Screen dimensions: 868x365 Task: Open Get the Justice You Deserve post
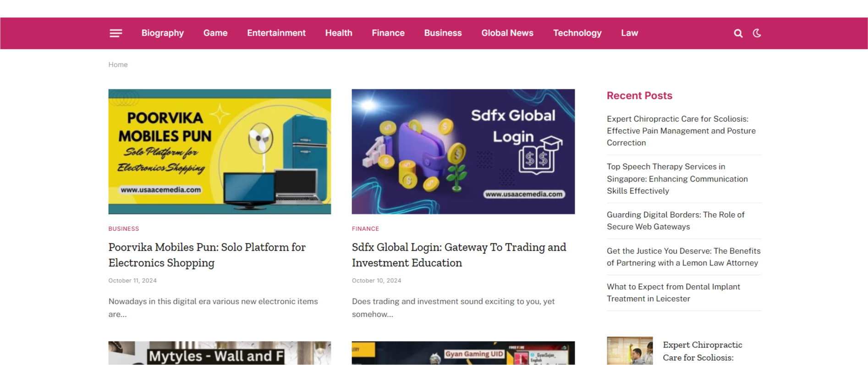click(x=683, y=257)
